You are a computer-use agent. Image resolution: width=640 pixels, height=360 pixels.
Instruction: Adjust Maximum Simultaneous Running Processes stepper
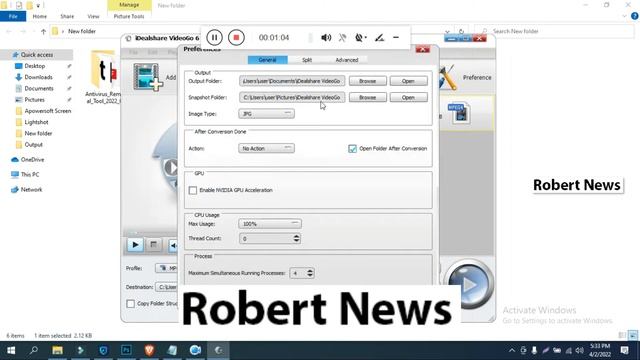pos(310,273)
